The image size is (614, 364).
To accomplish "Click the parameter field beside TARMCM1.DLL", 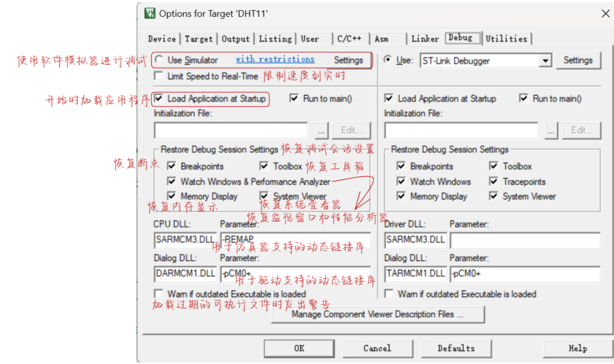I will coord(525,274).
